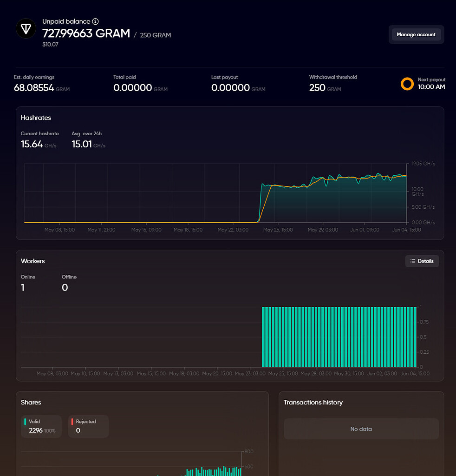Click the $10.07 USD estimate
The height and width of the screenshot is (476, 456).
coord(51,45)
